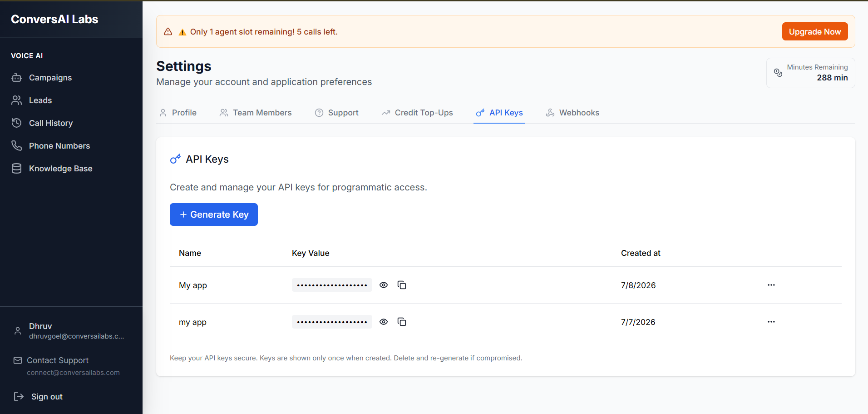Open the Support tab

pos(337,113)
